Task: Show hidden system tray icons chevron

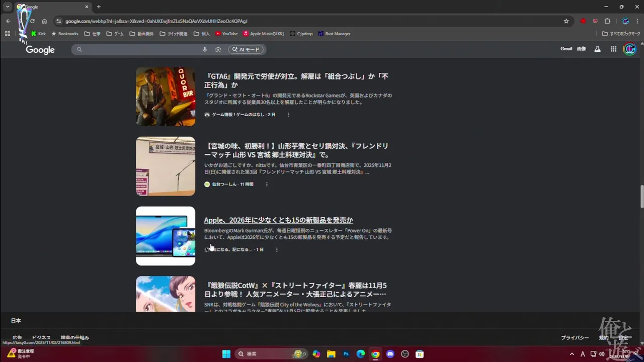Action: [x=572, y=354]
